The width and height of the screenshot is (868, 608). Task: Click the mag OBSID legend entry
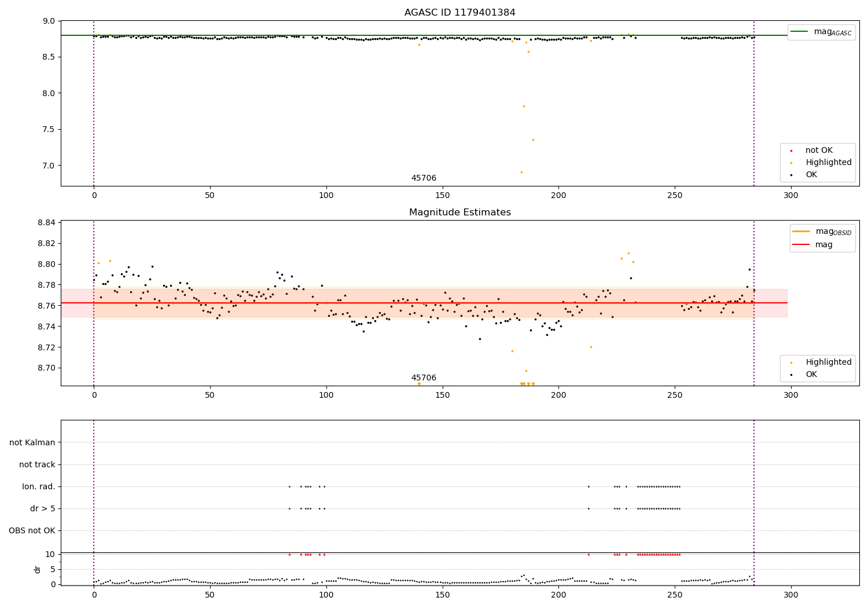(822, 232)
